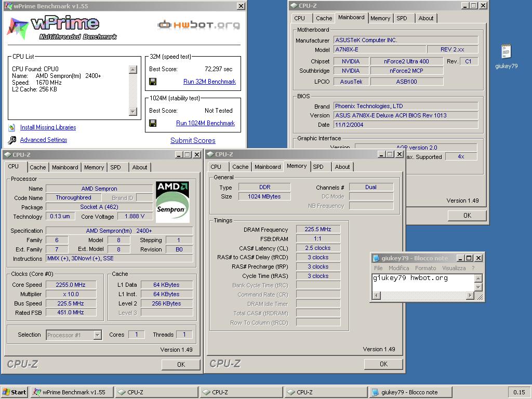Screen dimensions: 532x399
Task: Select giukey79 - Blocco note taskbar button
Action: (410, 392)
